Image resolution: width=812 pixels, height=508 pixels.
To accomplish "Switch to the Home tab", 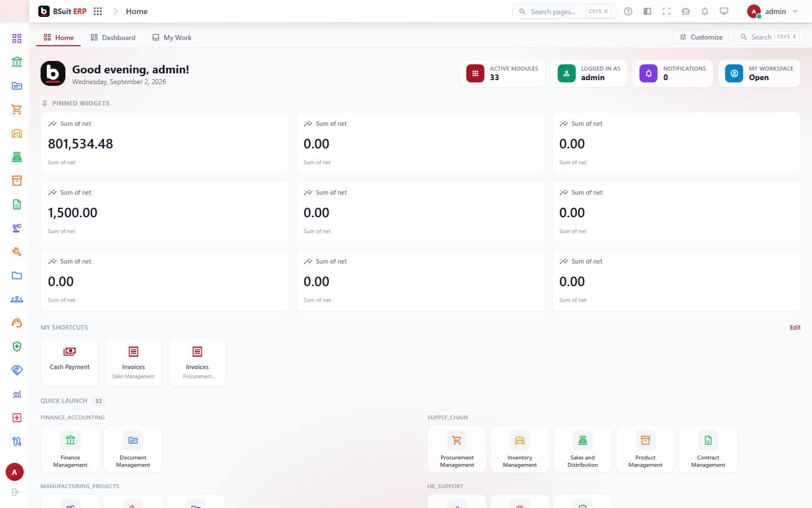I will pyautogui.click(x=59, y=38).
